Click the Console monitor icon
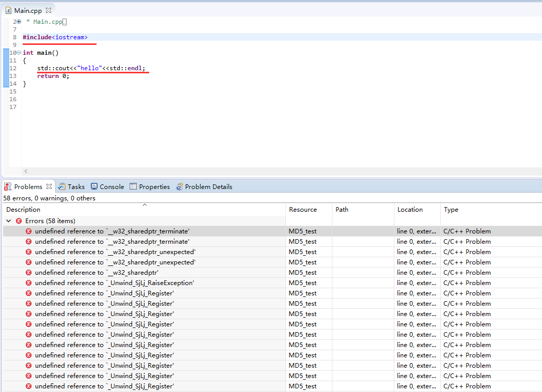Viewport: 542px width, 392px height. tap(94, 186)
